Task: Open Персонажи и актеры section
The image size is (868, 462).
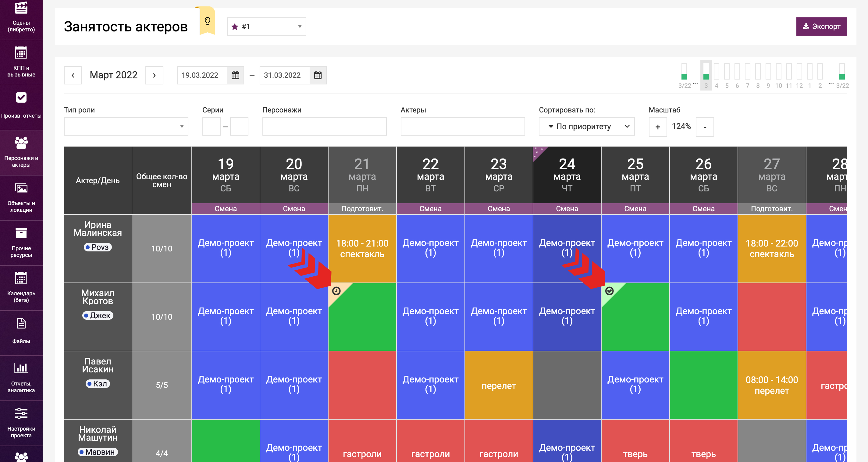Action: [x=21, y=152]
